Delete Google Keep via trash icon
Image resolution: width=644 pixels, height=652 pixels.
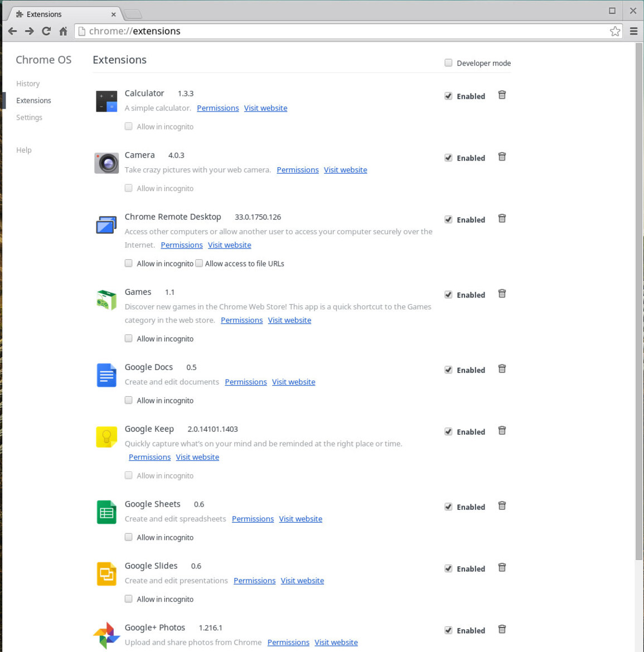[x=502, y=431]
